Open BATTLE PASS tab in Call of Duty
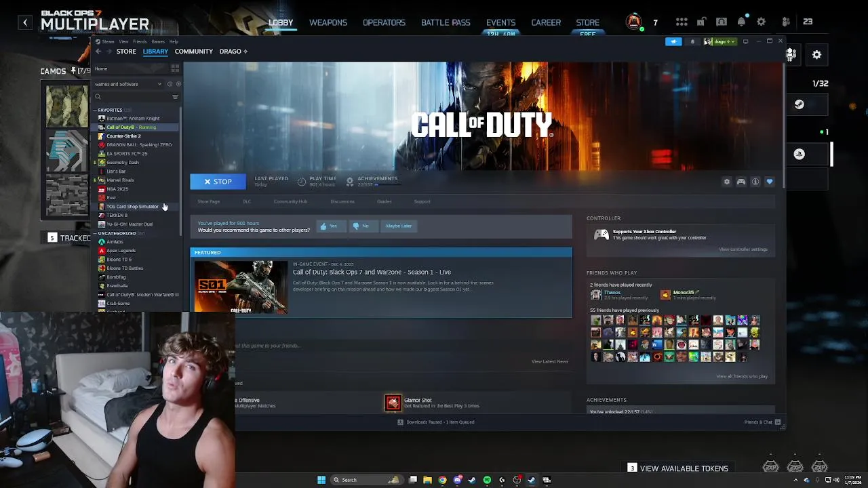This screenshot has width=868, height=488. click(446, 22)
